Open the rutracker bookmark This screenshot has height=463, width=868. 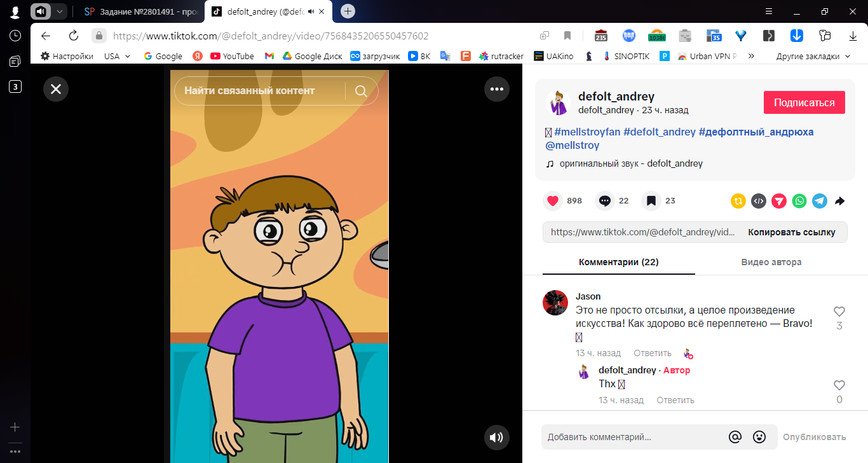pyautogui.click(x=501, y=56)
